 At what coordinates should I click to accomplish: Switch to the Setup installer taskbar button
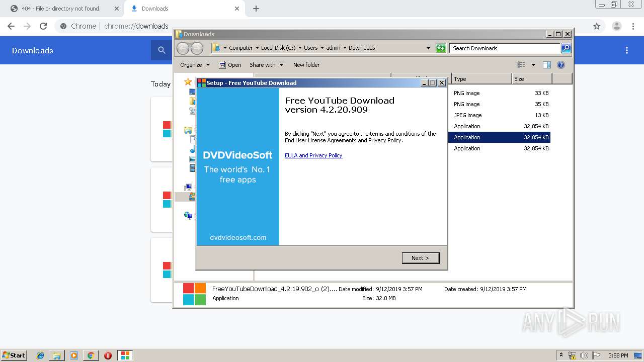click(125, 355)
